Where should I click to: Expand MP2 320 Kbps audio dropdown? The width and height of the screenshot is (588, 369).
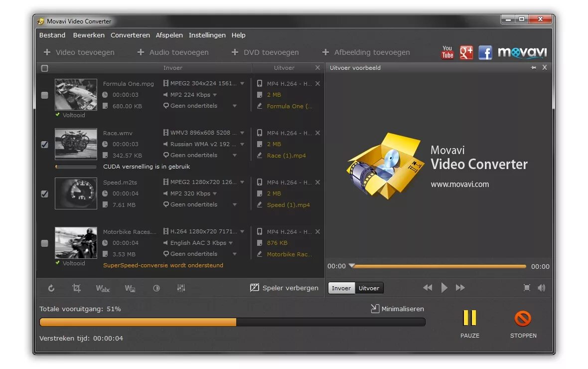click(215, 193)
